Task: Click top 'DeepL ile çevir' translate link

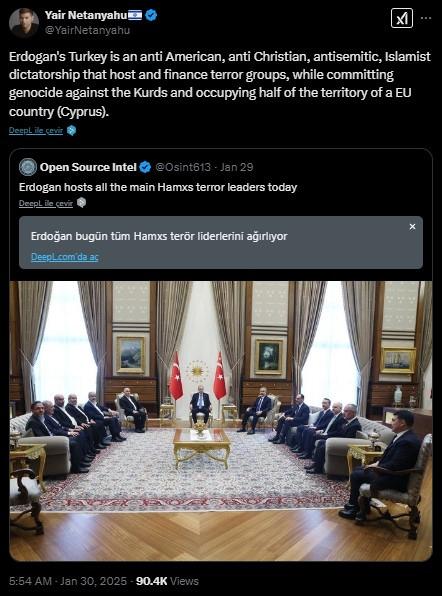Action: (36, 130)
